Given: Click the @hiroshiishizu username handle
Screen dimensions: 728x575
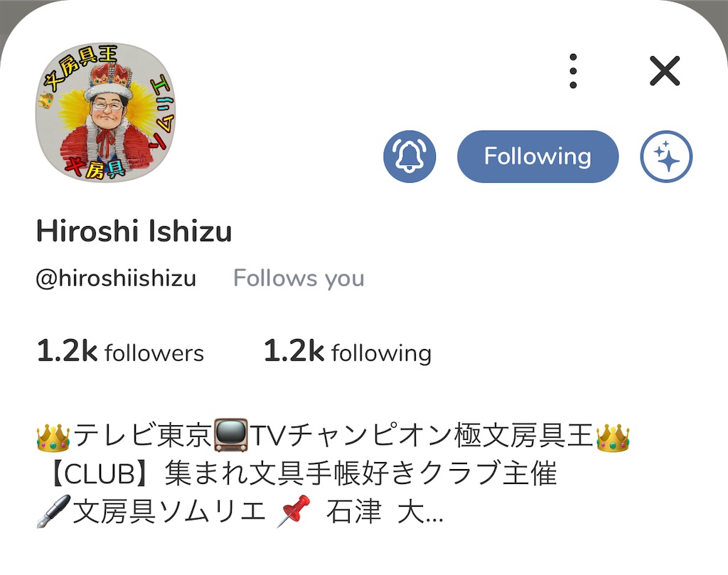Looking at the screenshot, I should point(116,279).
